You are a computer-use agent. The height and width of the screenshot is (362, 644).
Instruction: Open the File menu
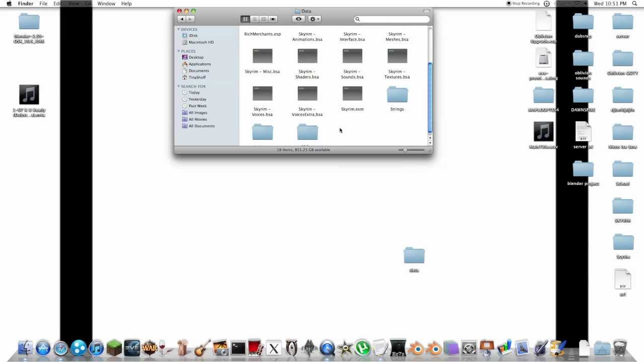click(43, 4)
